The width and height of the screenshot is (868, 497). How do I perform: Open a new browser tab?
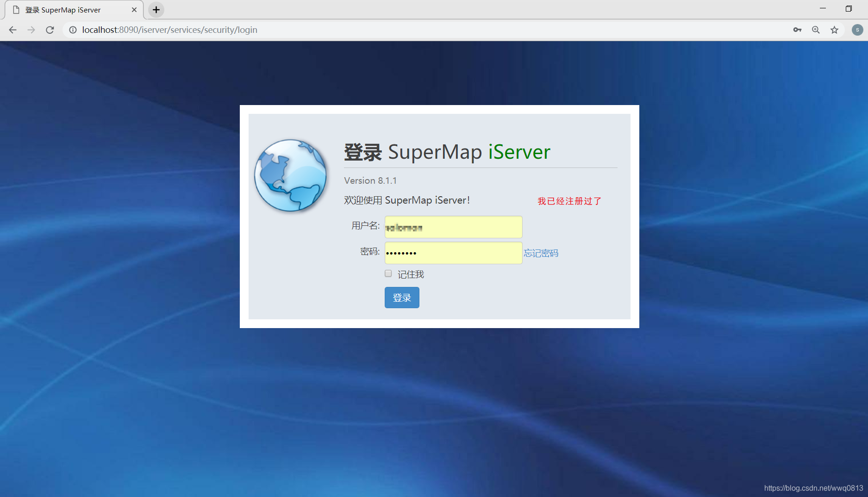click(156, 10)
